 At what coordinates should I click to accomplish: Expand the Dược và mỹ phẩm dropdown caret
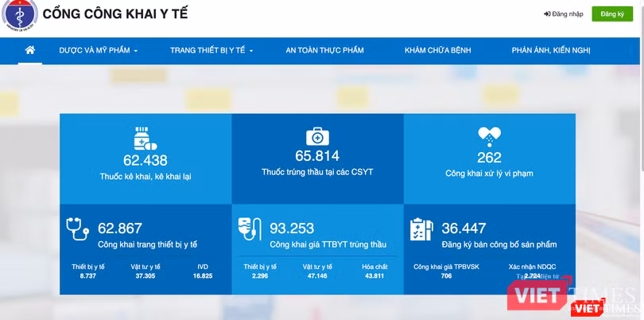(136, 51)
